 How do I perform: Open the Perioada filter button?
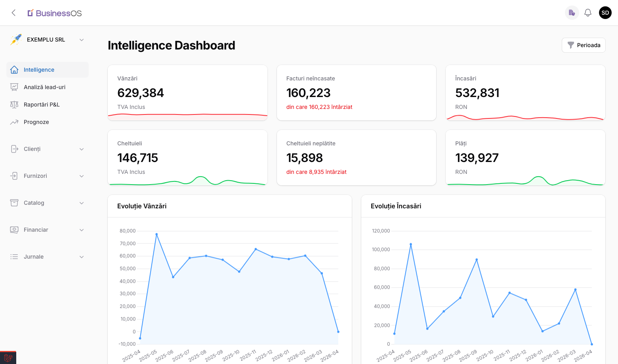click(584, 45)
